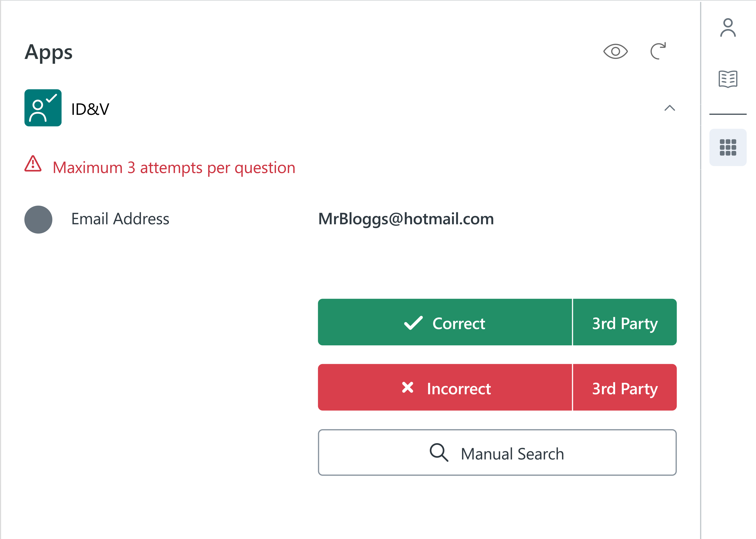756x539 pixels.
Task: Click the Maximum 3 attempts warning text
Action: click(174, 168)
